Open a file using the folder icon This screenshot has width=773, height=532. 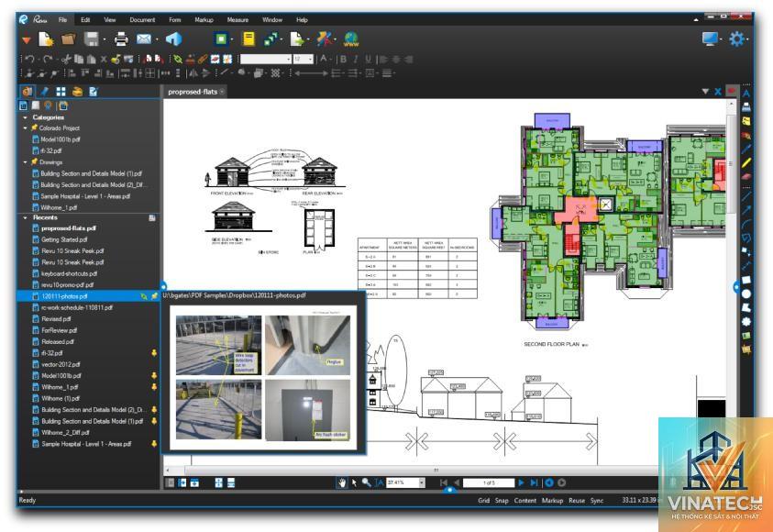[x=68, y=39]
